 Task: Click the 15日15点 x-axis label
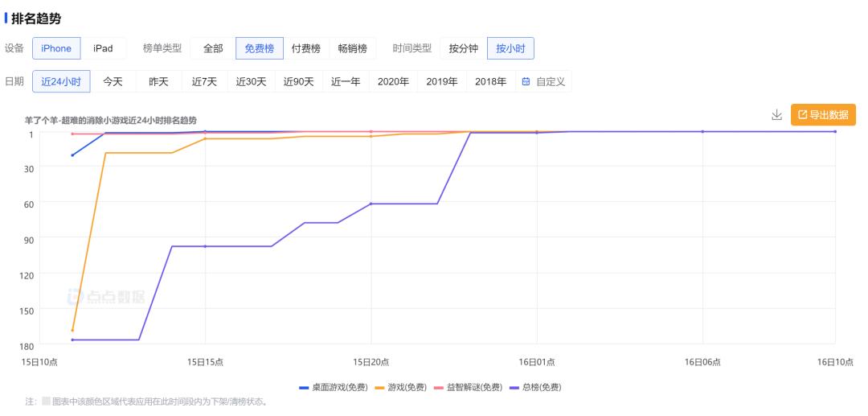click(206, 362)
